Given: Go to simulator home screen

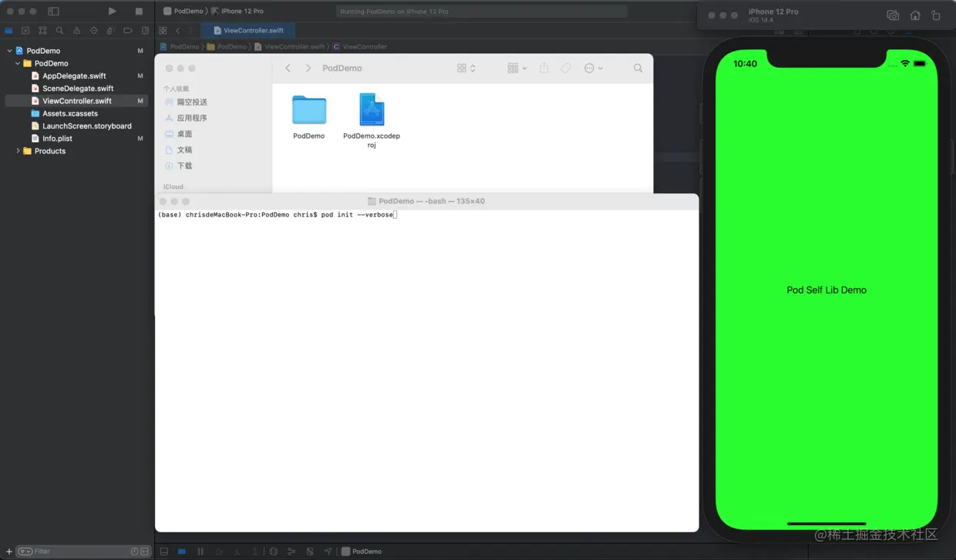Looking at the screenshot, I should [915, 15].
